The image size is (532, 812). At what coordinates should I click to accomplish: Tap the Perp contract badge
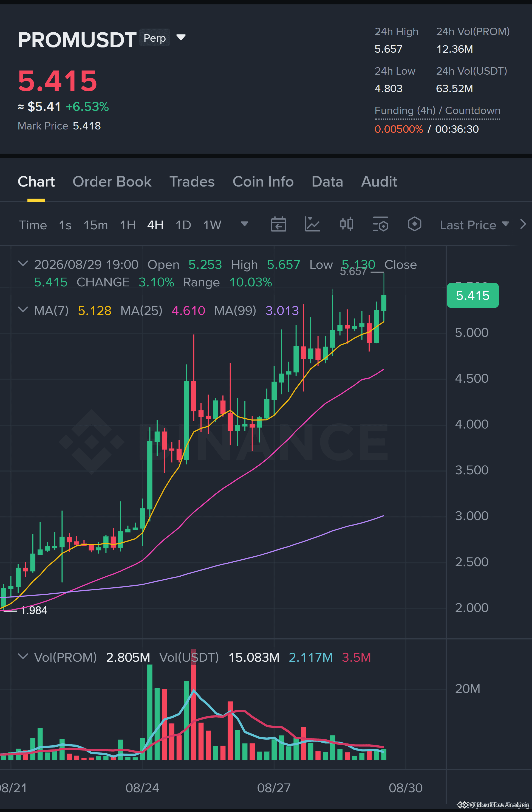155,38
